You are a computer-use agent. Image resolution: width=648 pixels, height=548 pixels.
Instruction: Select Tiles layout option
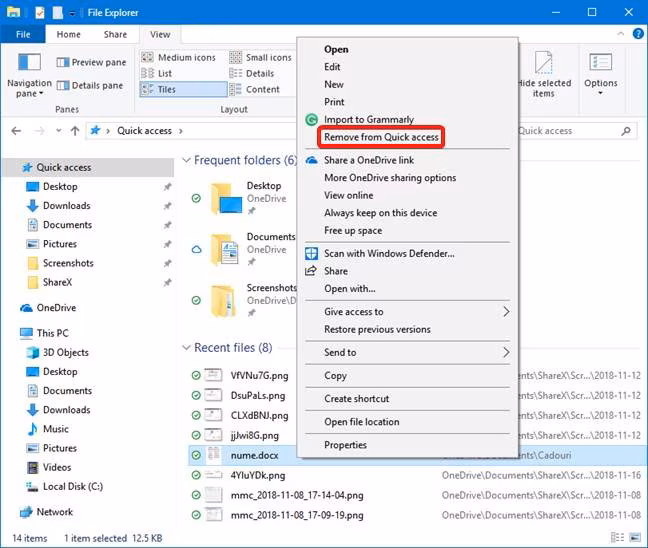coord(183,89)
